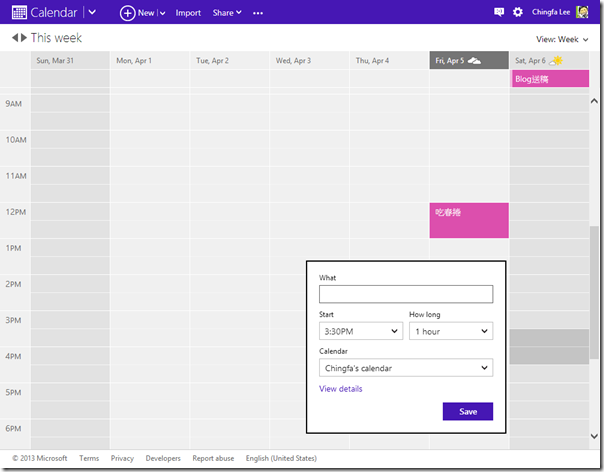Screen dimensions: 604x472
Task: Click the New event plus icon
Action: click(128, 13)
